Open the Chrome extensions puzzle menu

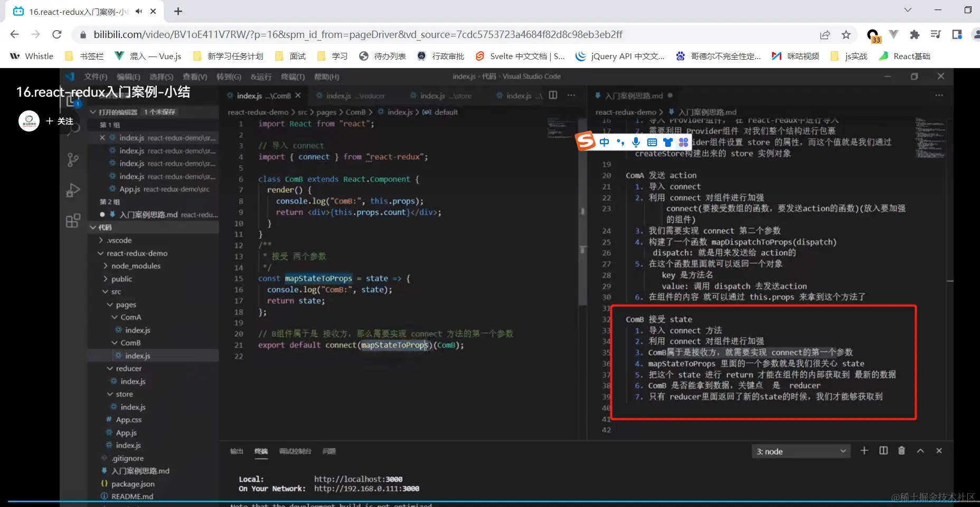pos(915,35)
